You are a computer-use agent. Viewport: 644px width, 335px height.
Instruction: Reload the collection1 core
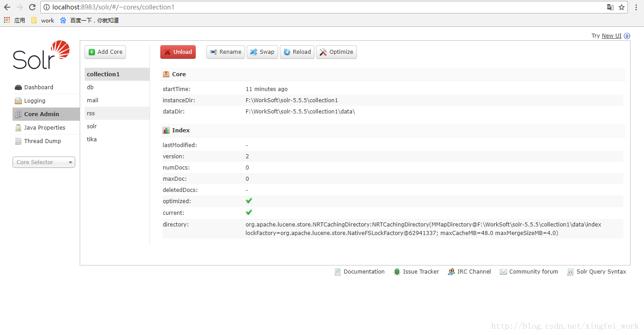[x=297, y=52]
